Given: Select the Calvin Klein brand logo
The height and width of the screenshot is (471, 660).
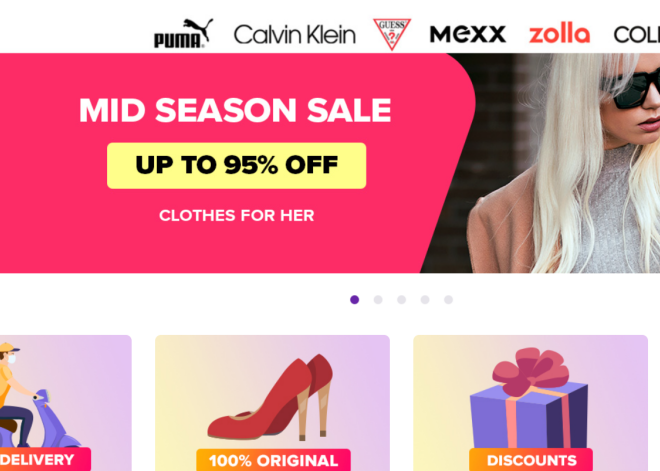Looking at the screenshot, I should (295, 35).
